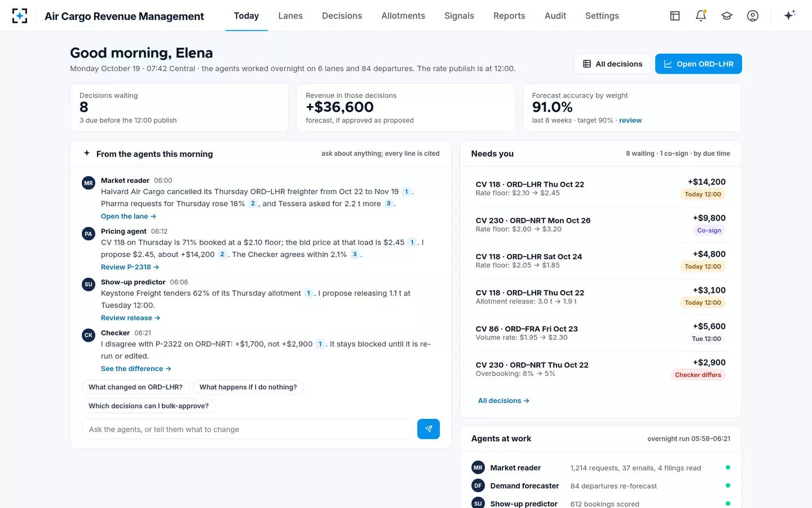Click the CK Checker avatar
The width and height of the screenshot is (812, 508).
89,335
